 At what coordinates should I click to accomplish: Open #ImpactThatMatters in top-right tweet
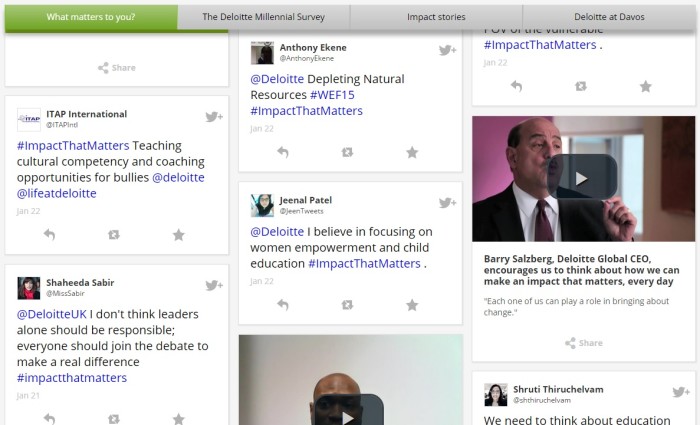540,45
